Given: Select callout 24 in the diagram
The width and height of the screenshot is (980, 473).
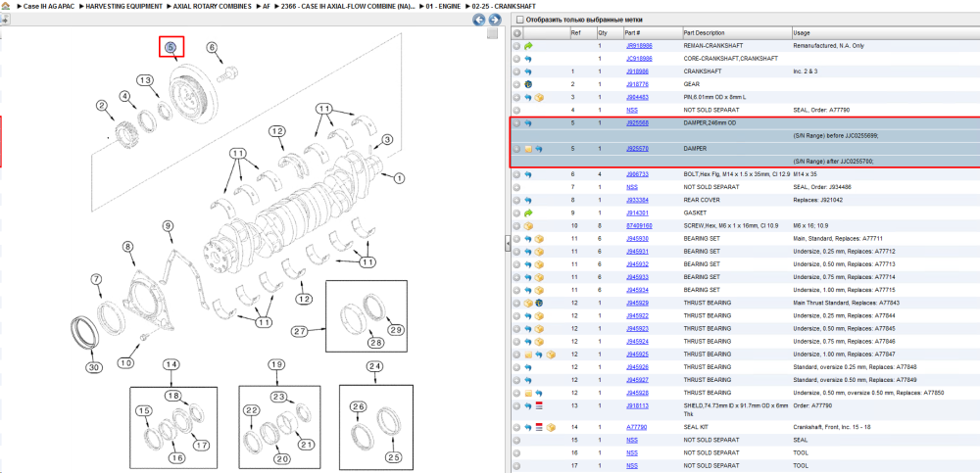Looking at the screenshot, I should pyautogui.click(x=374, y=366).
